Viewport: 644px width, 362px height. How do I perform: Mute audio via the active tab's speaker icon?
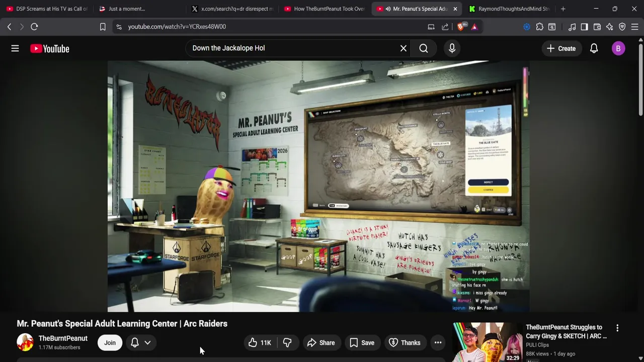pos(388,9)
